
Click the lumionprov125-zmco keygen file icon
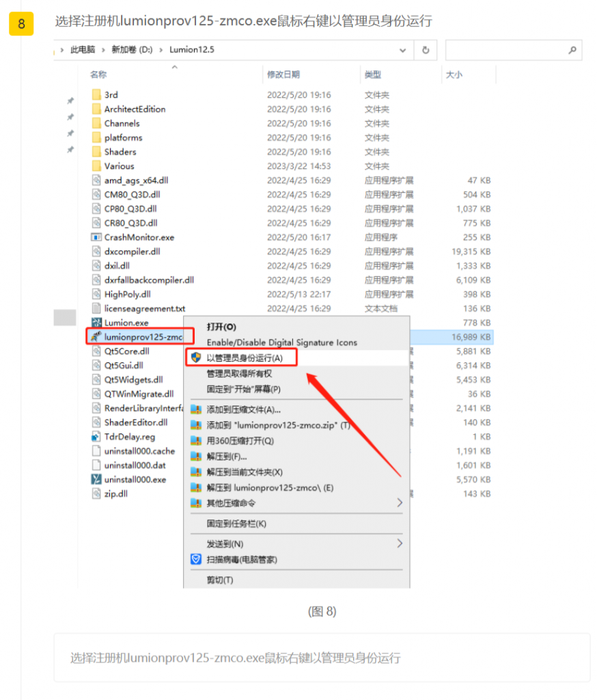[x=96, y=336]
